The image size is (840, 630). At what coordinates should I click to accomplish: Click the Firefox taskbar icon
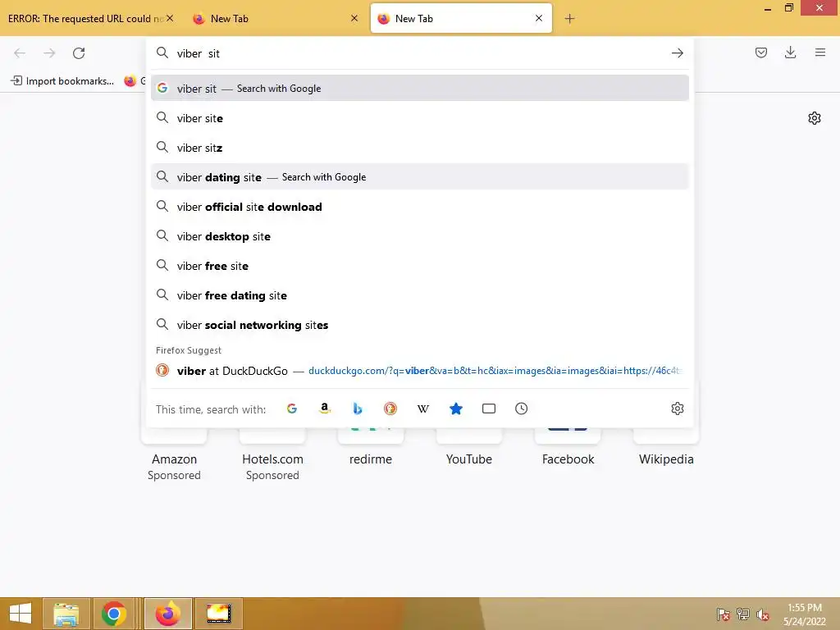click(x=167, y=614)
